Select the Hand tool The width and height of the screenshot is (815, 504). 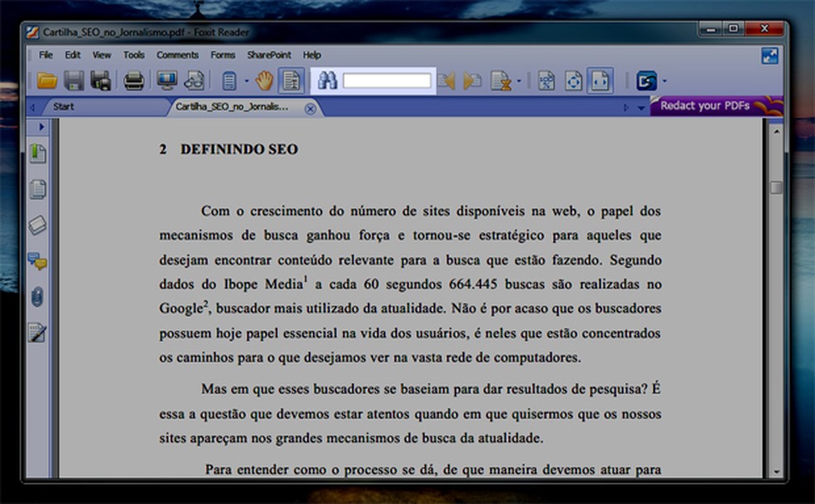point(263,80)
